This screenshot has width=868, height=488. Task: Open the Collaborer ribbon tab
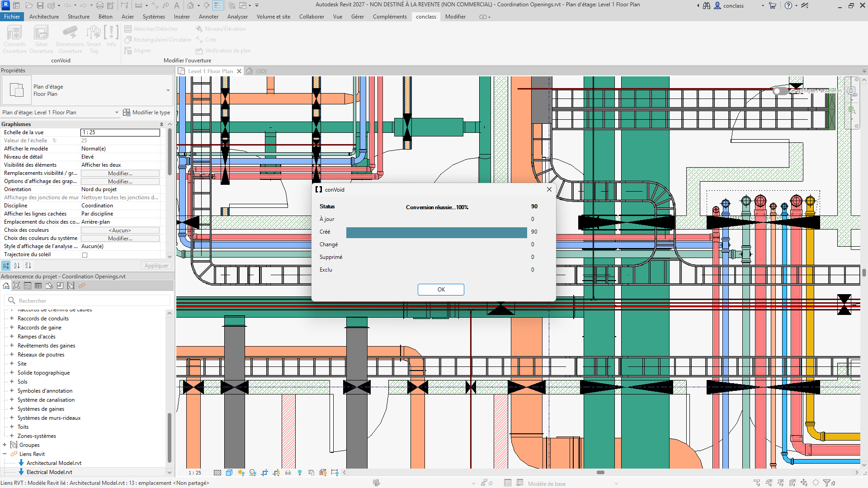tap(311, 17)
